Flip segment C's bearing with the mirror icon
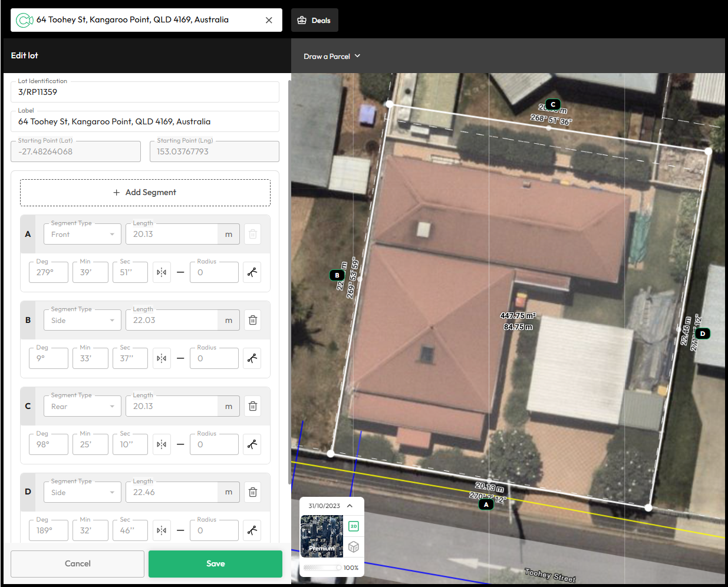 click(162, 444)
